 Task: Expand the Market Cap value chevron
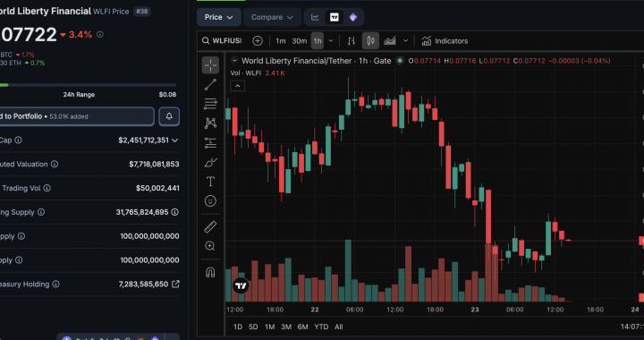pyautogui.click(x=175, y=140)
